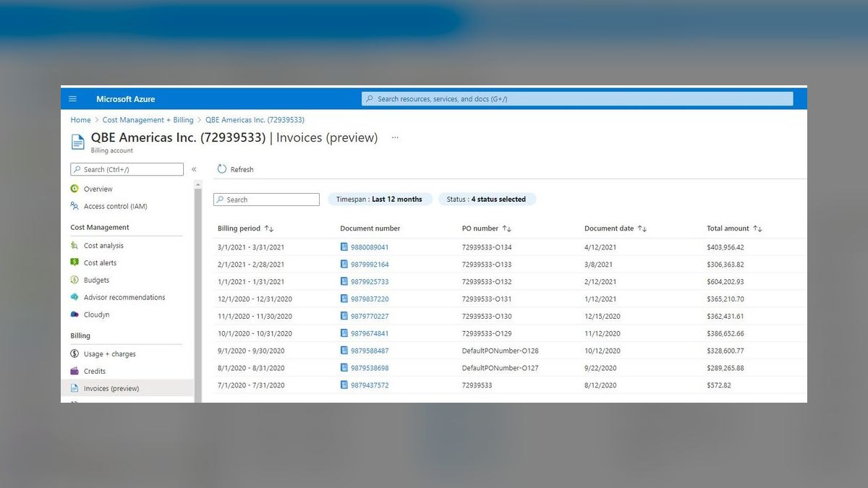
Task: Click the document icon beside invoice 9879437572
Action: (344, 385)
